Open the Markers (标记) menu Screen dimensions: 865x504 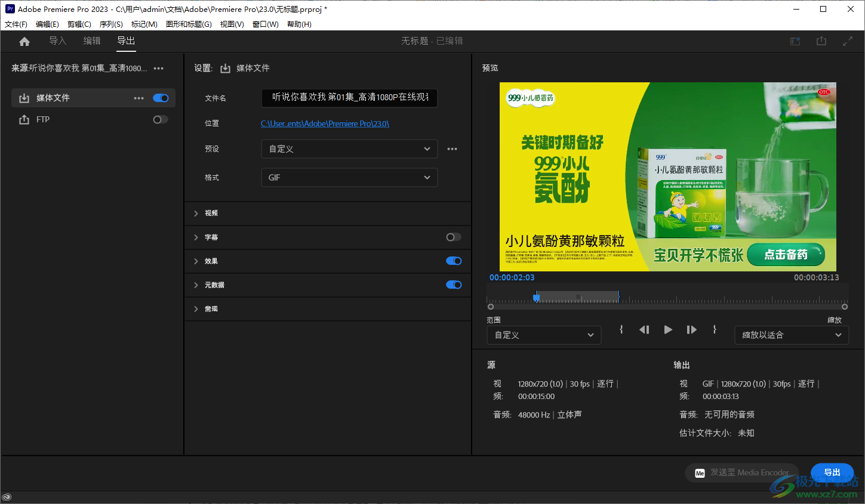[144, 24]
